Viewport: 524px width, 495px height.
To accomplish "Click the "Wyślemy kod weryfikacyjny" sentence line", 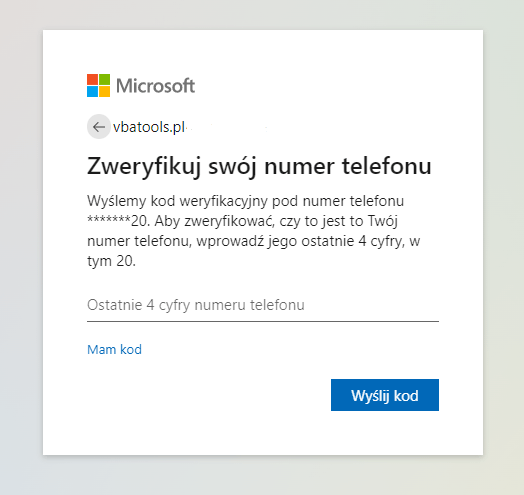I will (245, 201).
